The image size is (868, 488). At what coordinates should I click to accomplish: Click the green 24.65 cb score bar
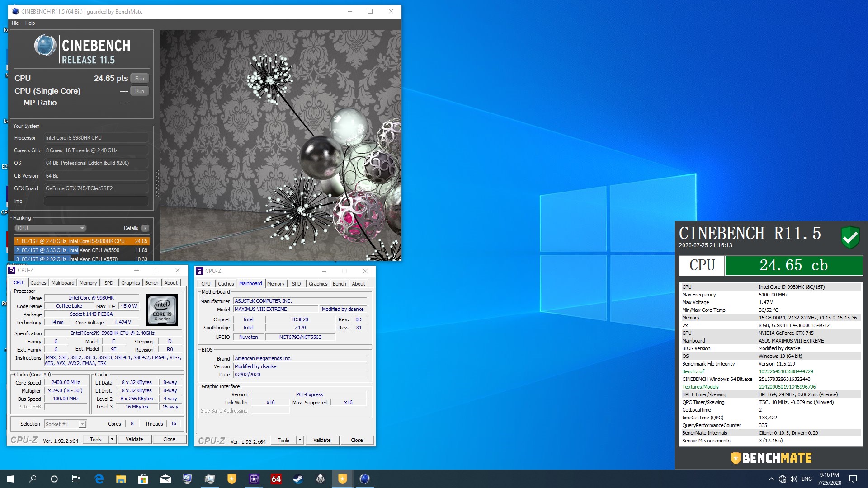794,265
